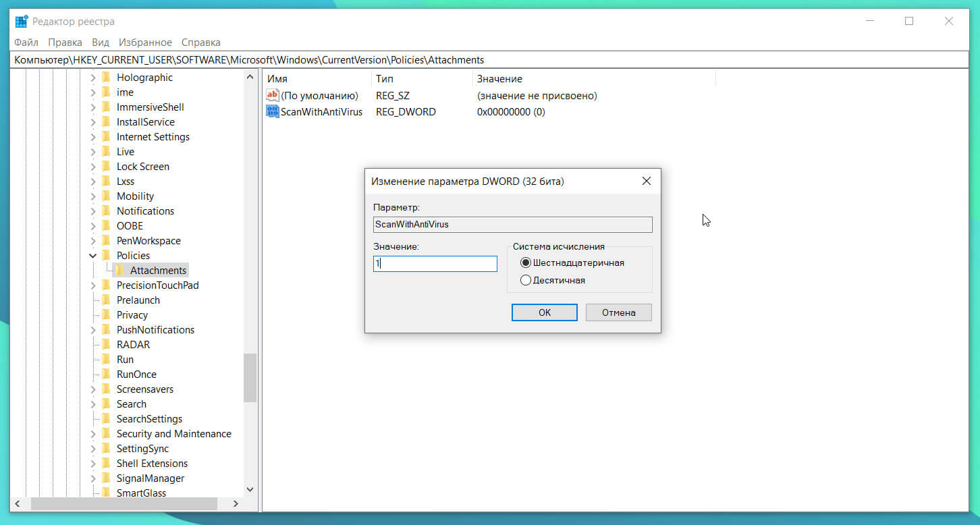Close the DWORD edit dialog
Viewport: 980px width, 525px height.
[647, 181]
